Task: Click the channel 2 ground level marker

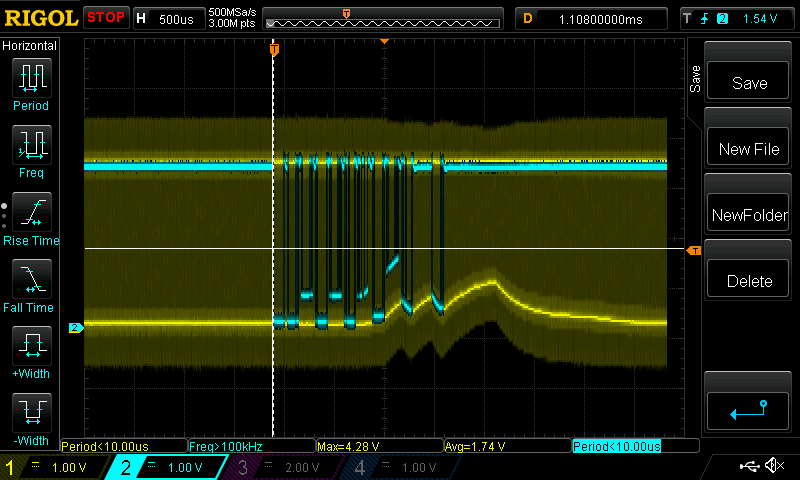Action: tap(76, 327)
